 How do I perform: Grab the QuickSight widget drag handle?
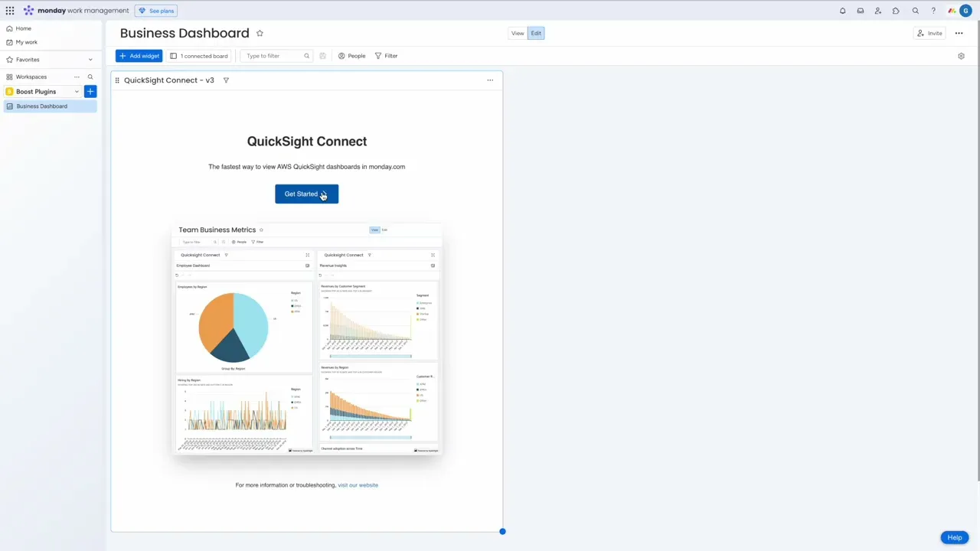click(x=117, y=80)
